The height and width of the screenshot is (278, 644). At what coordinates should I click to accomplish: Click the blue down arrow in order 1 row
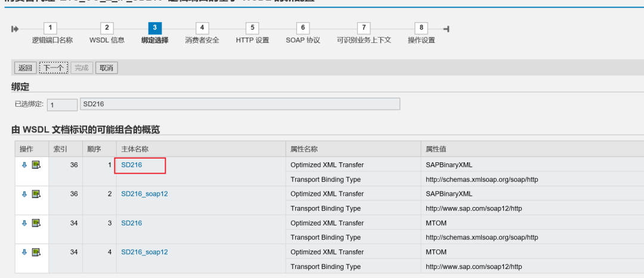[x=24, y=165]
